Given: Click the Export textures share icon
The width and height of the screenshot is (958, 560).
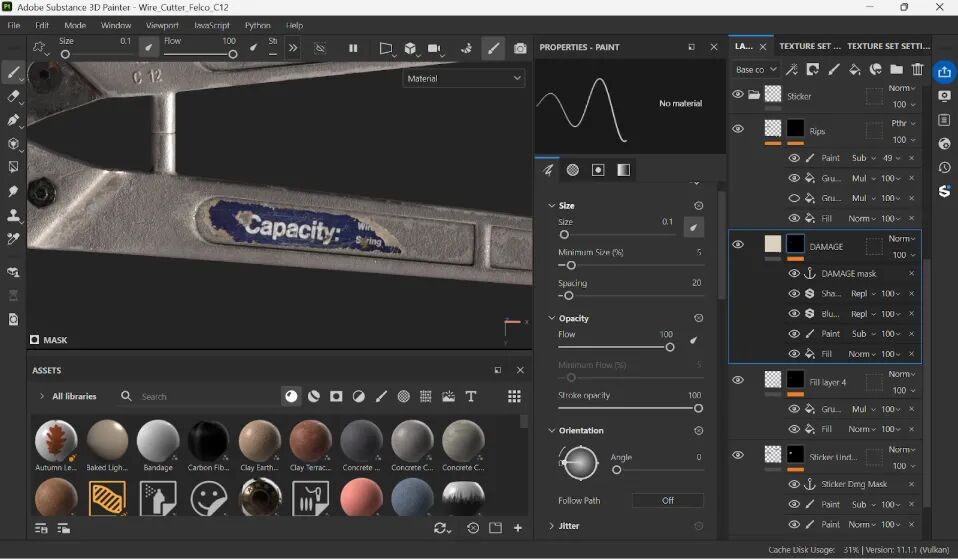Looking at the screenshot, I should (945, 72).
